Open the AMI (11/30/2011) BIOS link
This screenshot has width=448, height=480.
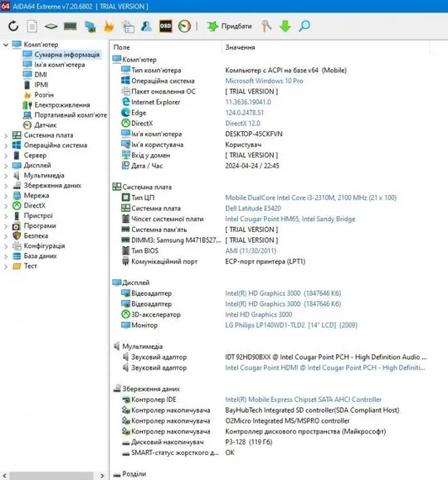tap(251, 251)
